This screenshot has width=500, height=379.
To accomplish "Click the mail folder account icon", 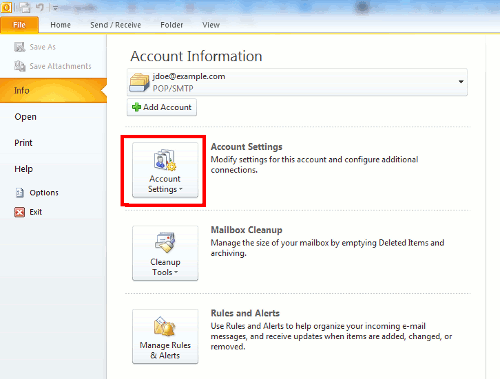I will coord(139,82).
